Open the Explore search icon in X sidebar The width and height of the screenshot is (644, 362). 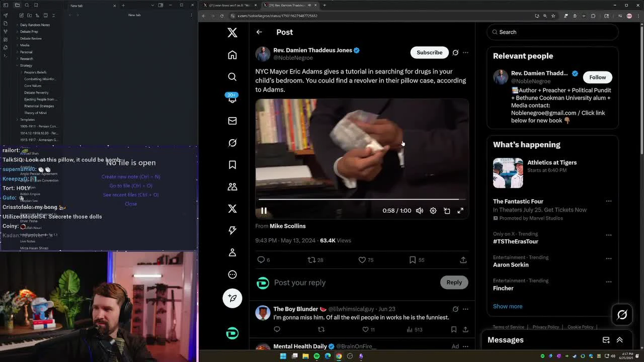tap(232, 77)
